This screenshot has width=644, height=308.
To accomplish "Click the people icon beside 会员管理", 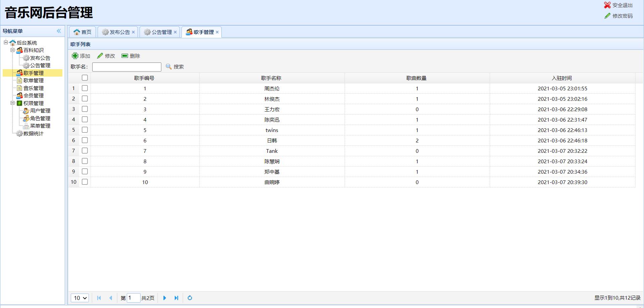I will (19, 96).
